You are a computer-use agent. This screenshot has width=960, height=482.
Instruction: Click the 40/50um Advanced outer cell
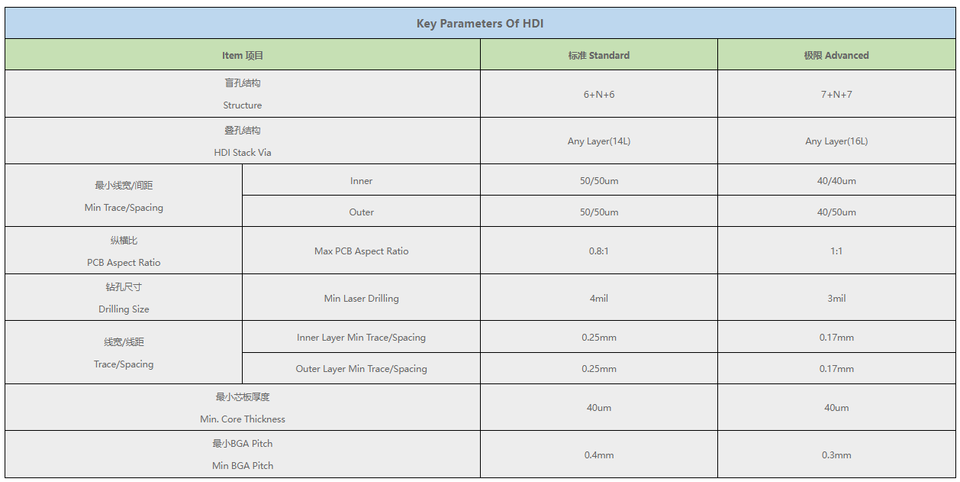[836, 212]
